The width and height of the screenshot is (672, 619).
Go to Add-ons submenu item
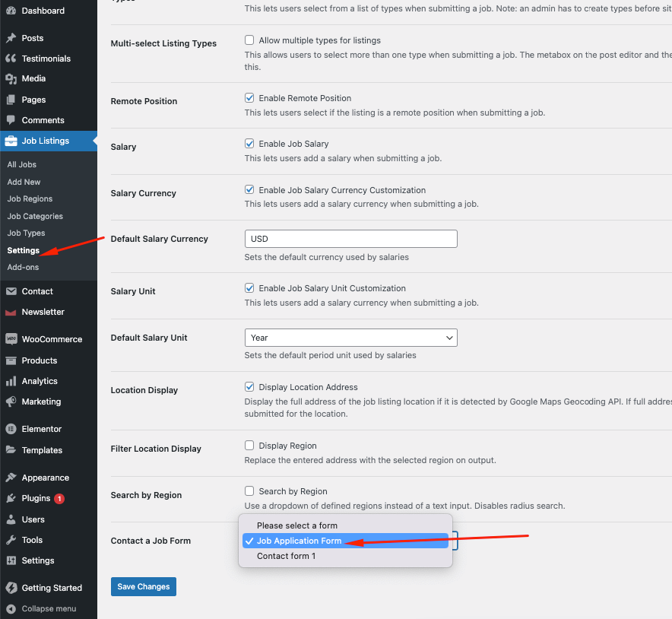23,267
